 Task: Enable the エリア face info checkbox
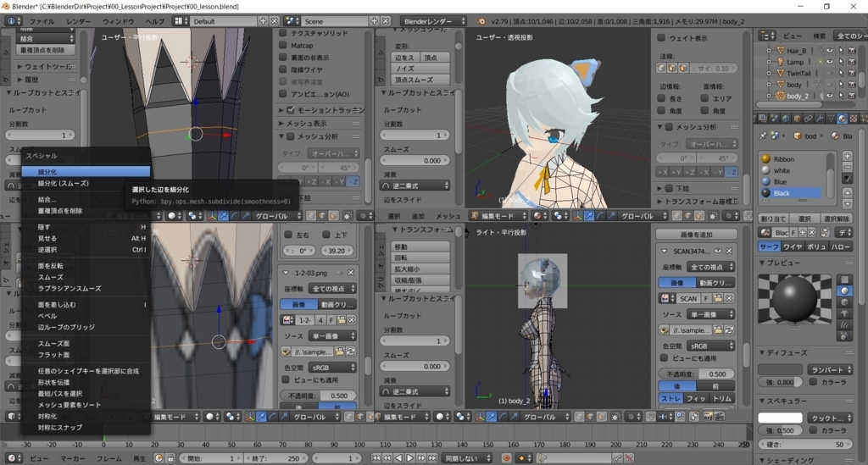tap(704, 98)
